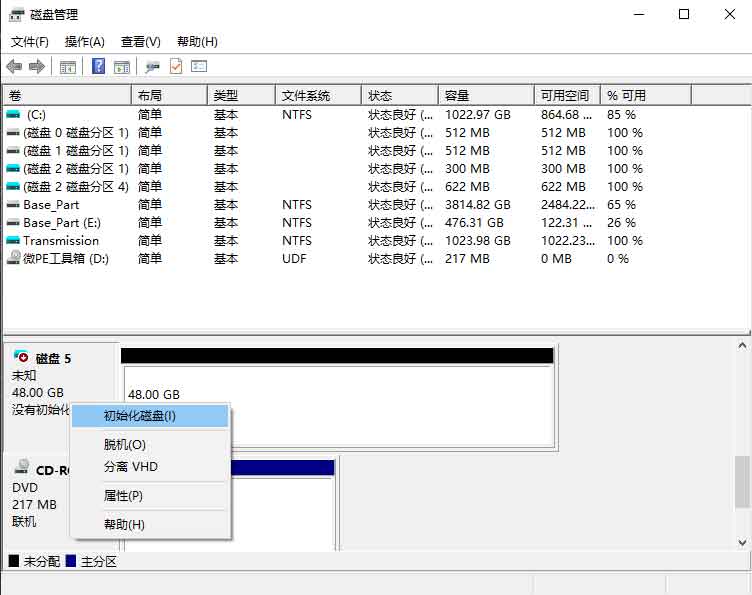Choose 初始化磁盘(I) from context menu
The height and width of the screenshot is (595, 752).
point(150,416)
